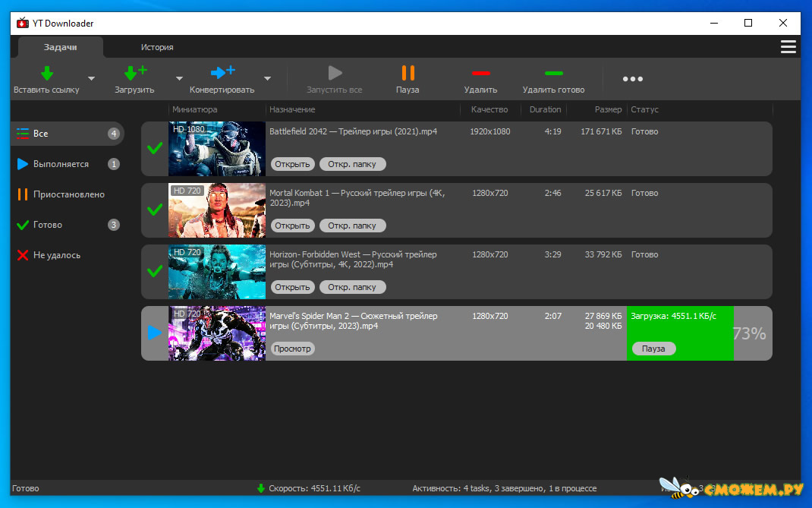
Task: Select the Все filter in sidebar
Action: point(68,134)
